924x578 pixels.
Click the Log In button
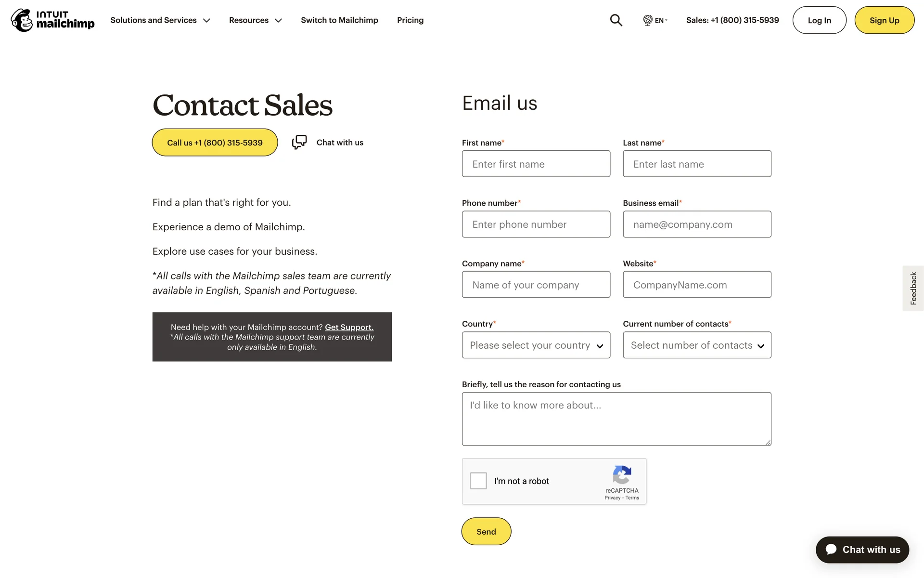tap(819, 20)
